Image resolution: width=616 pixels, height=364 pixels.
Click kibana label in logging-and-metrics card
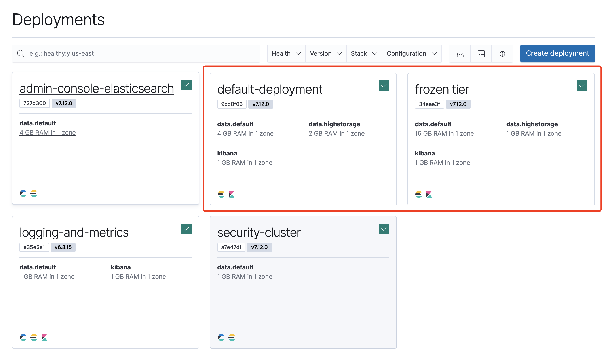click(121, 267)
